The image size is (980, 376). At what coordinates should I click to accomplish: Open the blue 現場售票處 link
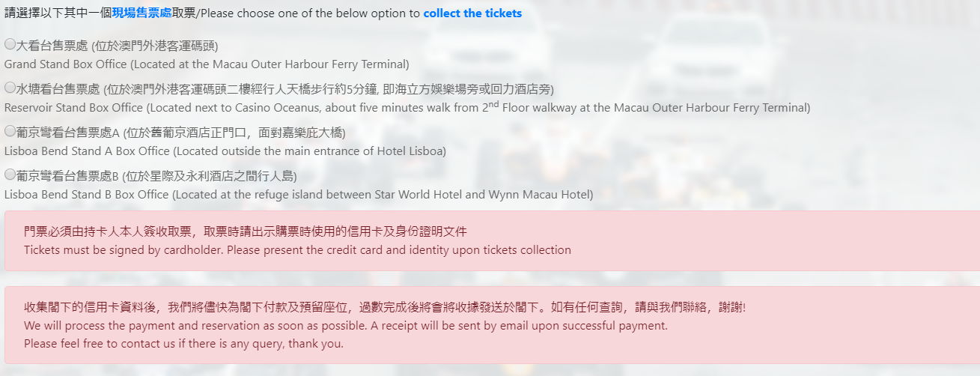142,13
